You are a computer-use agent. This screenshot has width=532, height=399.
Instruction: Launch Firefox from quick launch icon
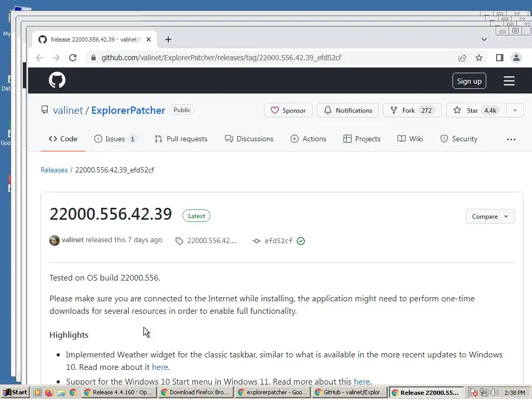pyautogui.click(x=49, y=393)
